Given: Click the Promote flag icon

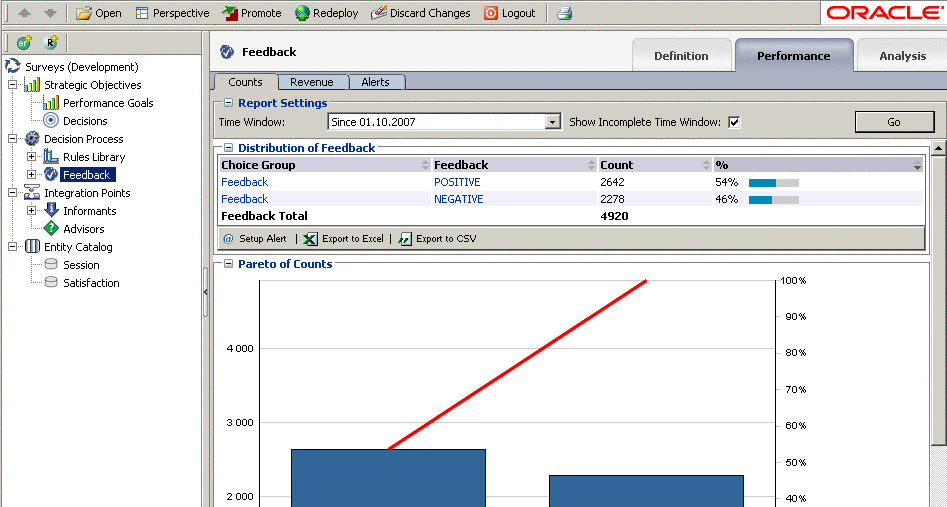Looking at the screenshot, I should (x=230, y=13).
